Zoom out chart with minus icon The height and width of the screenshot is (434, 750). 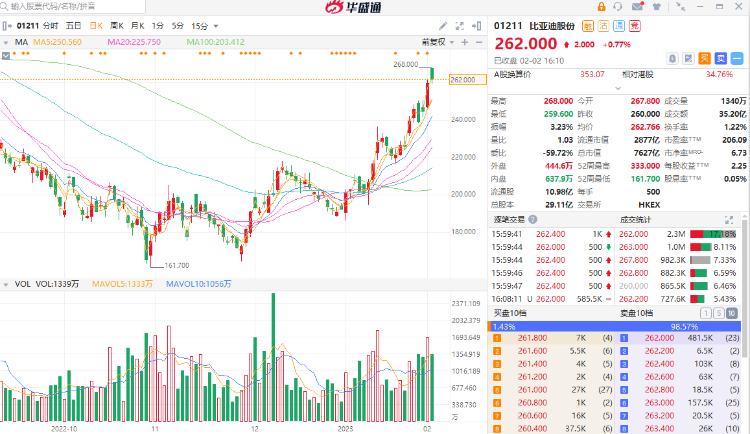pos(479,42)
